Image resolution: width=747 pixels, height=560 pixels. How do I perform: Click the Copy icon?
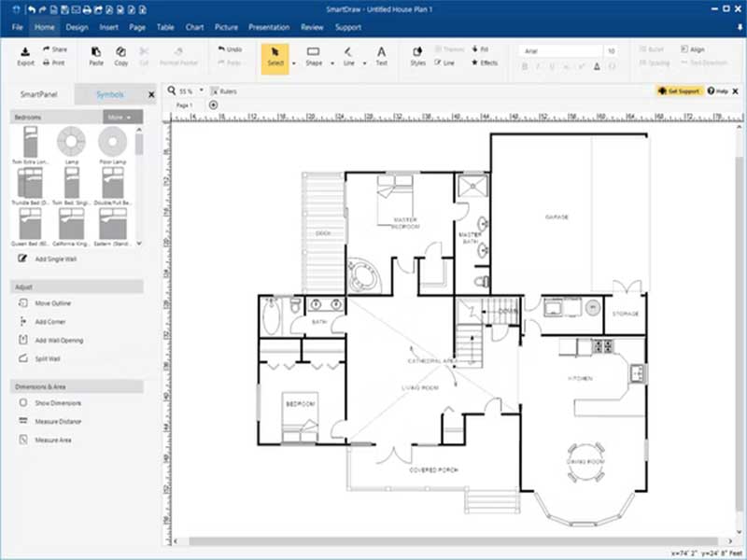click(120, 58)
